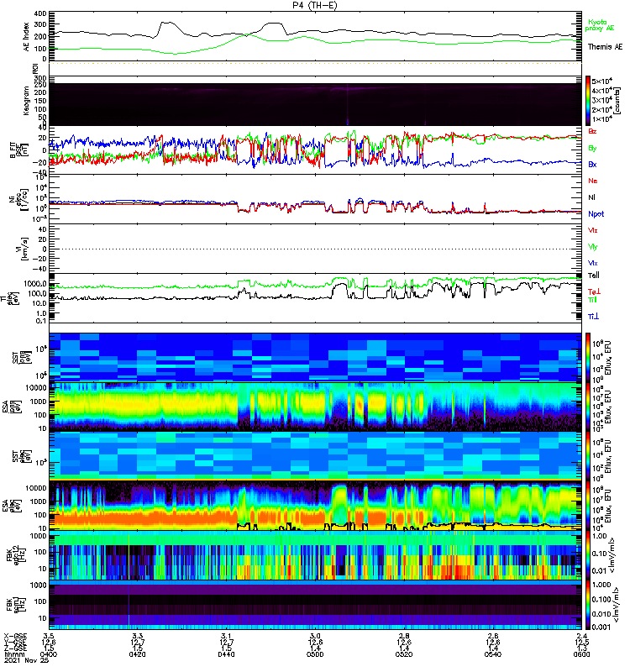Click the blue Vix legend label

click(x=593, y=263)
